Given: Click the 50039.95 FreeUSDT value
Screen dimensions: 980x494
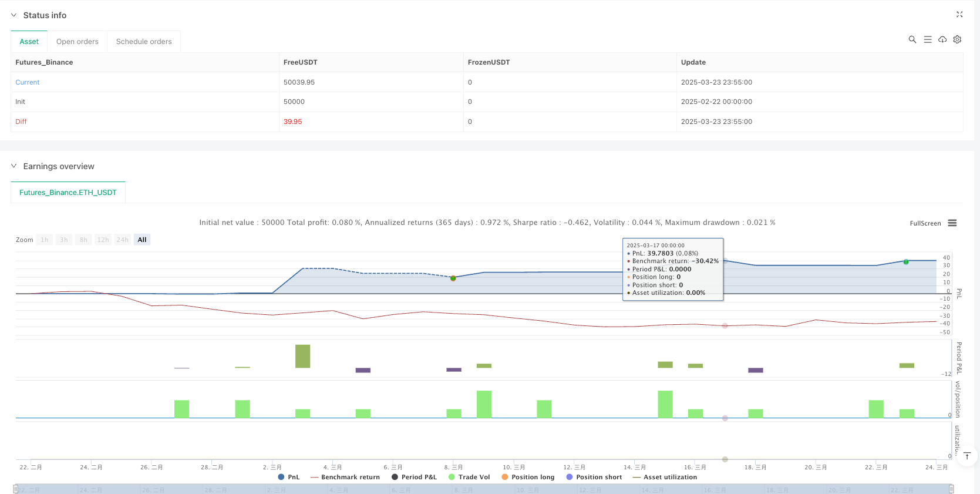Looking at the screenshot, I should [x=299, y=82].
